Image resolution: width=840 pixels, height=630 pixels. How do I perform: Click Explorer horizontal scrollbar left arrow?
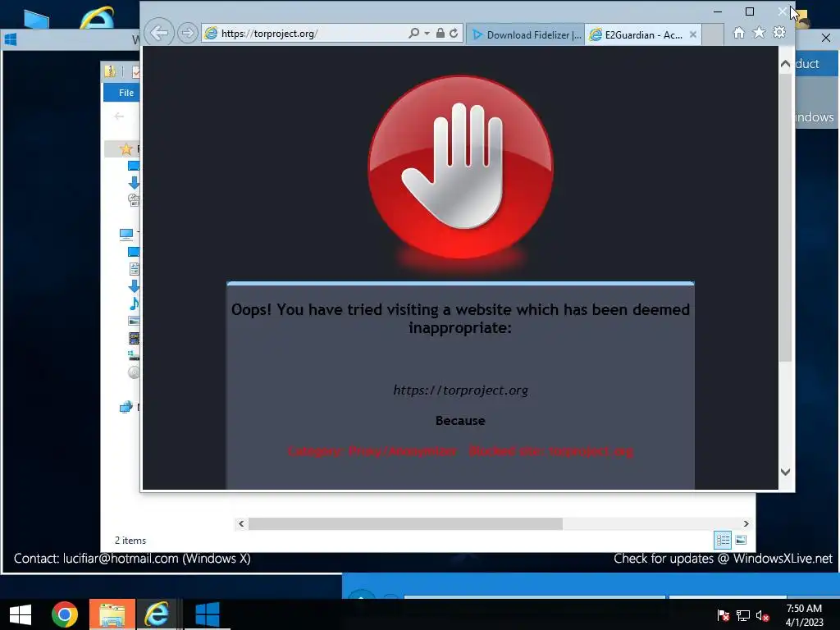point(241,523)
